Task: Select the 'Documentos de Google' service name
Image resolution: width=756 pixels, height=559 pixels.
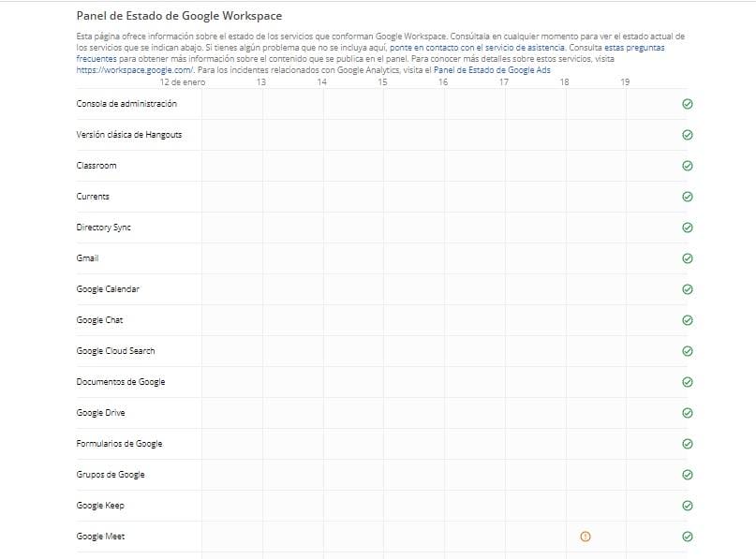Action: 121,382
